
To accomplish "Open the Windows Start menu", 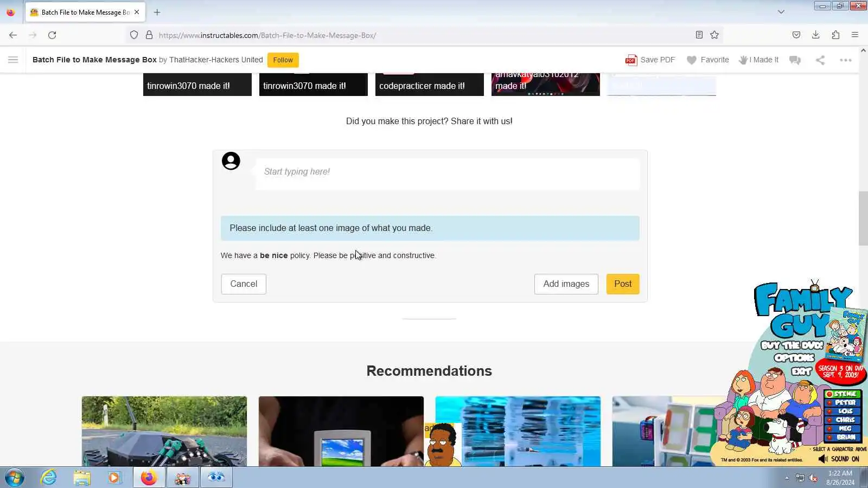I will 15,478.
